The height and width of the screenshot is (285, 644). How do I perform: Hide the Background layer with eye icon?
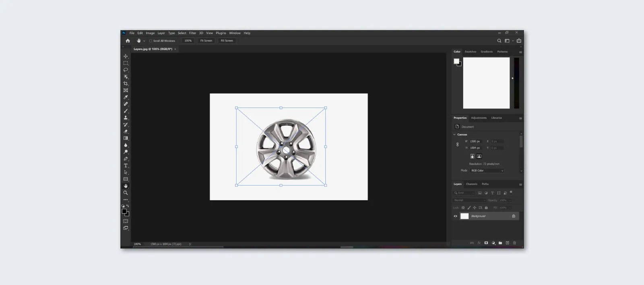click(456, 216)
